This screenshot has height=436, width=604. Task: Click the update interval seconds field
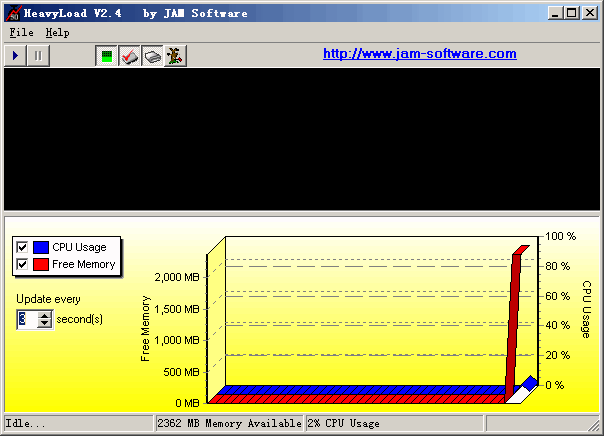point(26,319)
